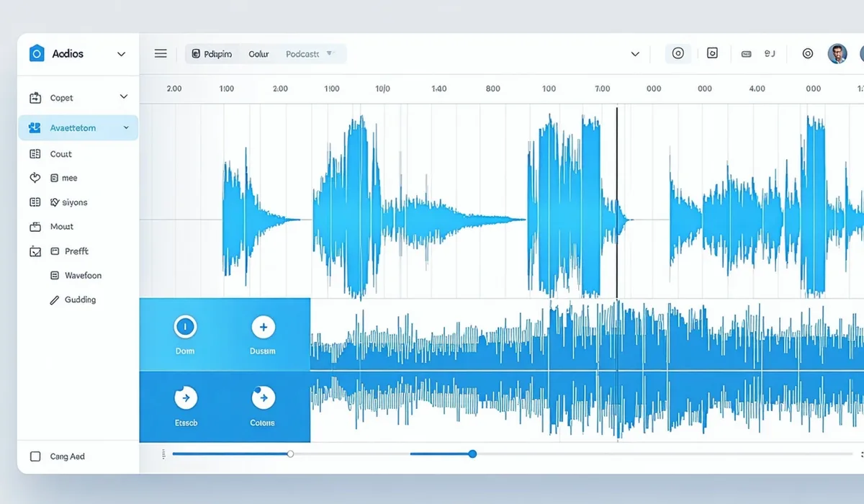Click the 800 mark on time ruler

coord(492,89)
